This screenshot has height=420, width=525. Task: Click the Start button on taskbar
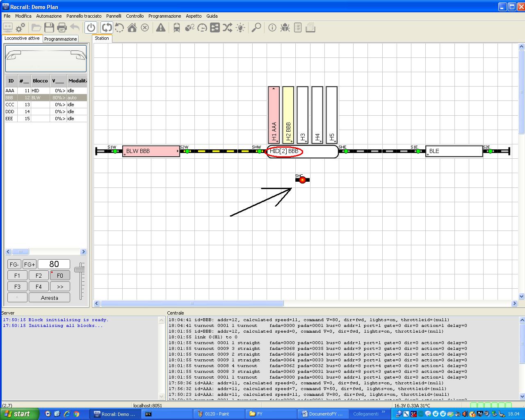click(x=20, y=414)
